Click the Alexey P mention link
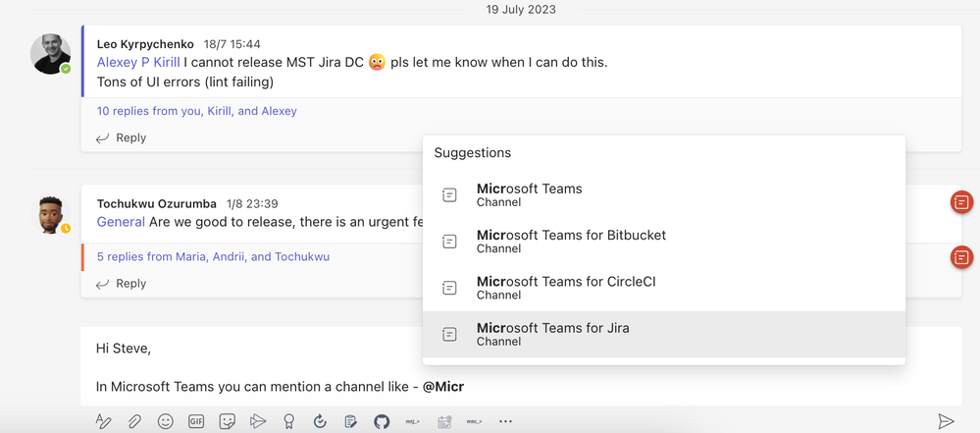Image resolution: width=980 pixels, height=433 pixels. click(124, 63)
